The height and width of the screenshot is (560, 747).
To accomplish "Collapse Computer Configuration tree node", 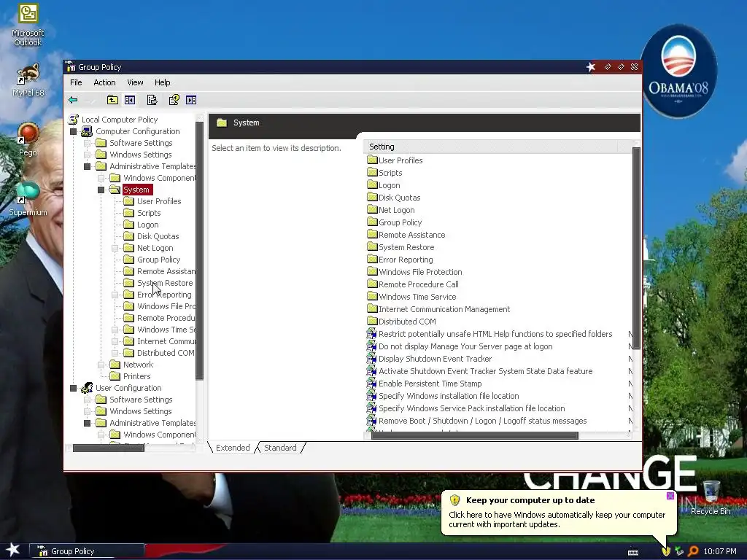I will 74,131.
